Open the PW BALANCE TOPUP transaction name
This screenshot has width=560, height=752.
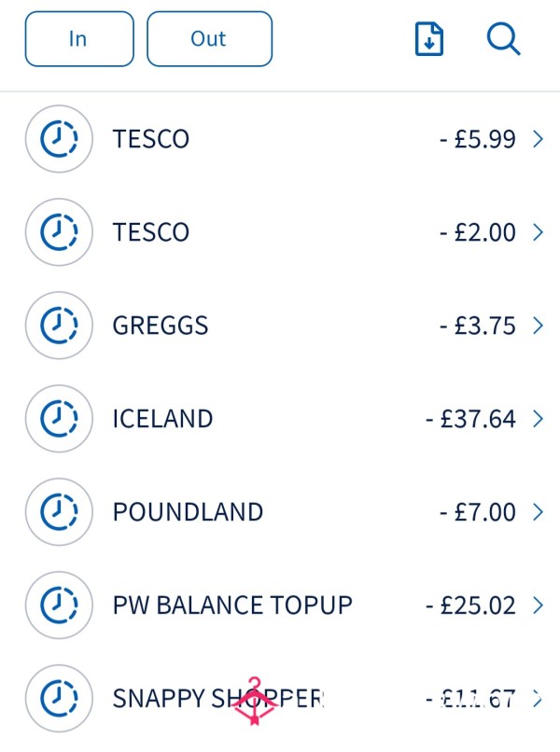click(232, 605)
